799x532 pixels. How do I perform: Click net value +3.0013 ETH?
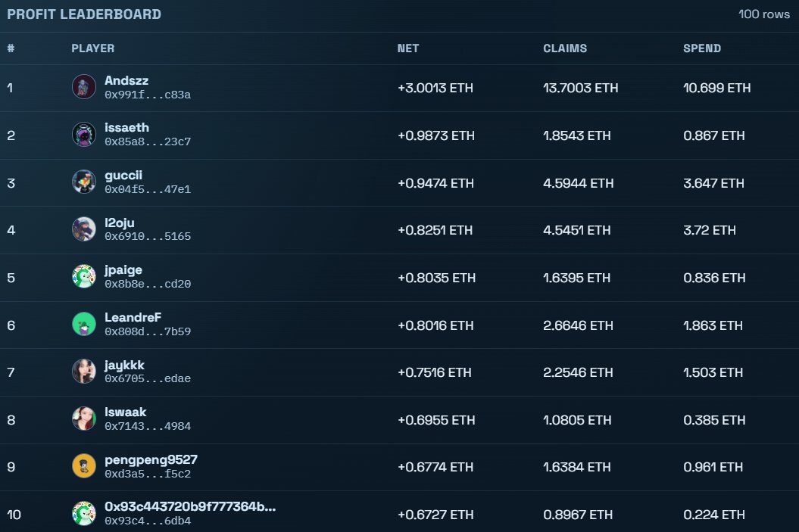(x=435, y=88)
